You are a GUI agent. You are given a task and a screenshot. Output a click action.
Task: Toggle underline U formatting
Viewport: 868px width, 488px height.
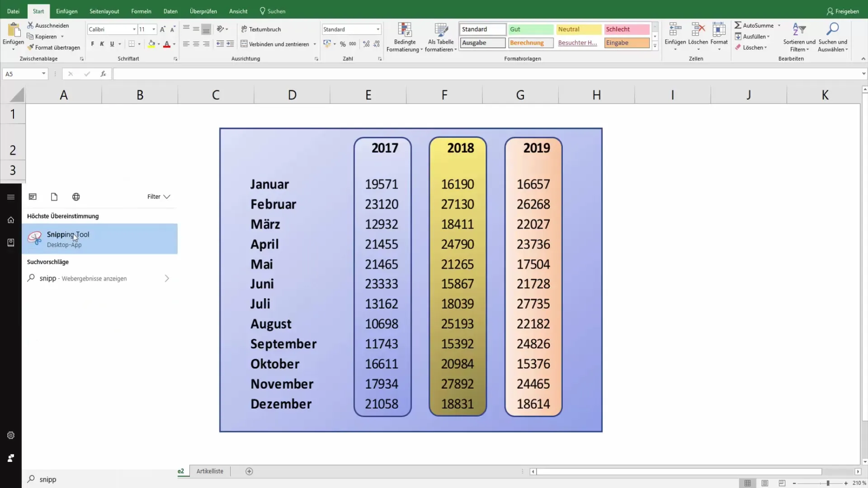tap(112, 44)
